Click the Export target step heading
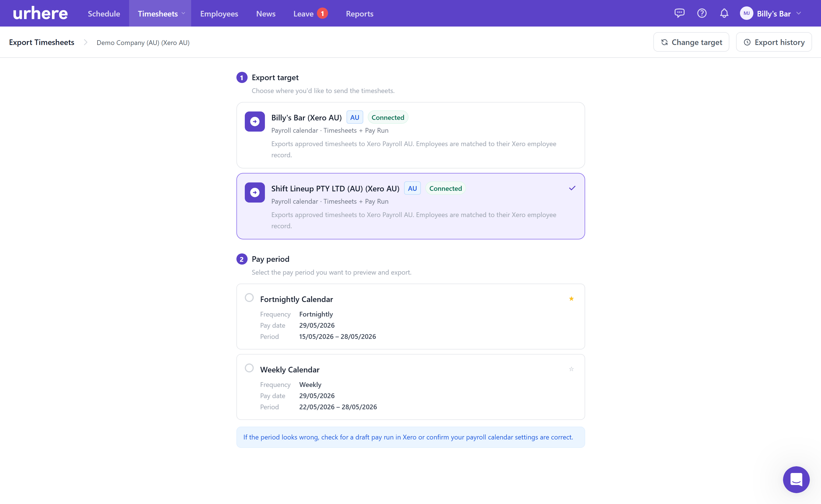This screenshot has height=504, width=821. pyautogui.click(x=275, y=78)
